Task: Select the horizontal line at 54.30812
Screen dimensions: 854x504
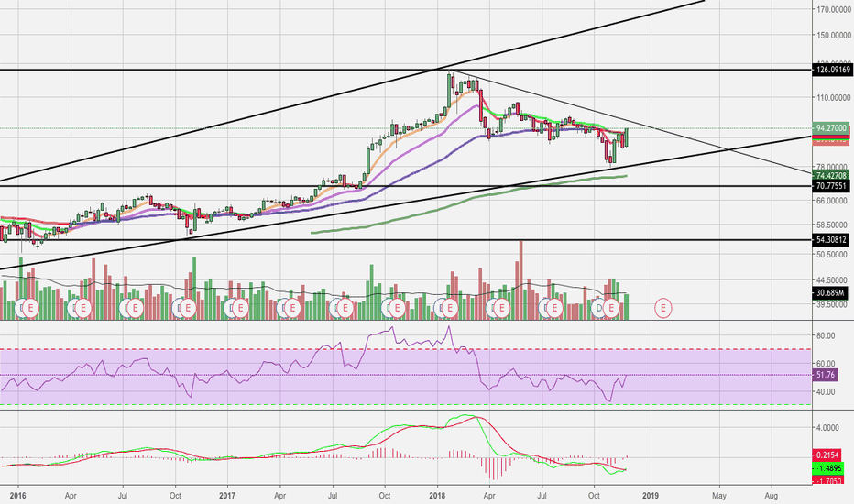Action: point(406,240)
